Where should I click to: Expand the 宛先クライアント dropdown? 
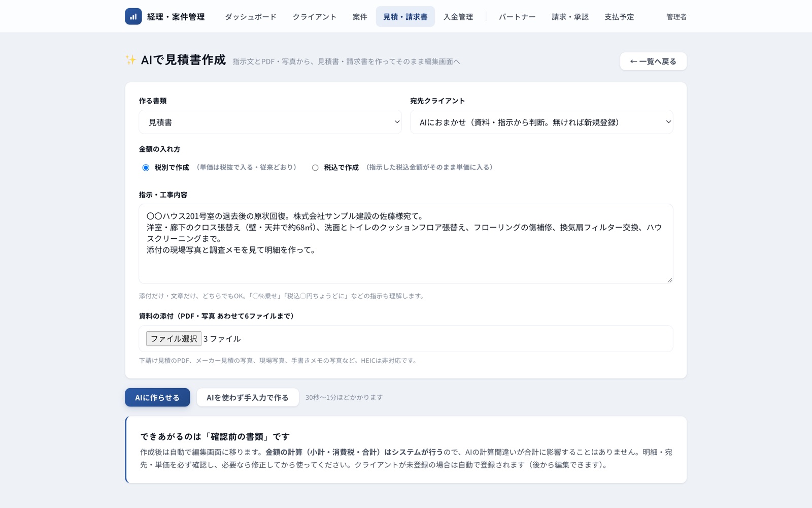pyautogui.click(x=542, y=122)
